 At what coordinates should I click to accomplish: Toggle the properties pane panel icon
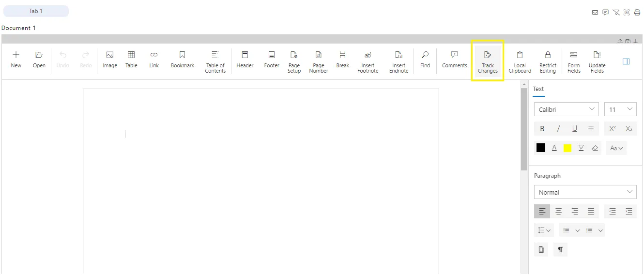[626, 61]
